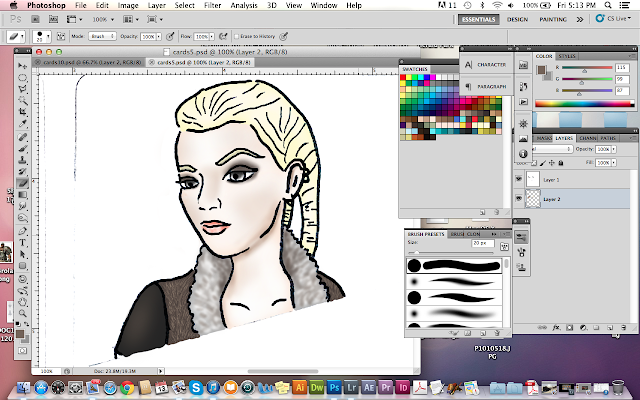Open the Opacity slider arrow in options bar
Screen dimensions: 640x400
click(x=159, y=36)
